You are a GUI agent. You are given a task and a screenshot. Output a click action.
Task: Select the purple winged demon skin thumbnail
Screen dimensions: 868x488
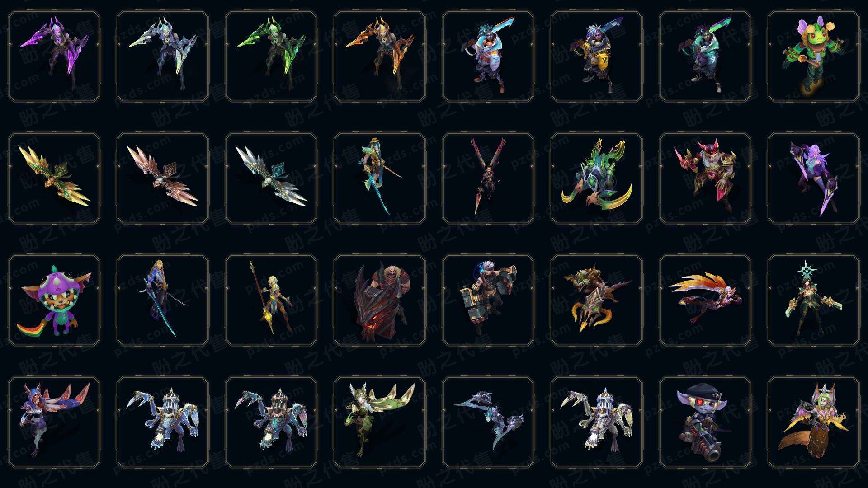(x=54, y=56)
